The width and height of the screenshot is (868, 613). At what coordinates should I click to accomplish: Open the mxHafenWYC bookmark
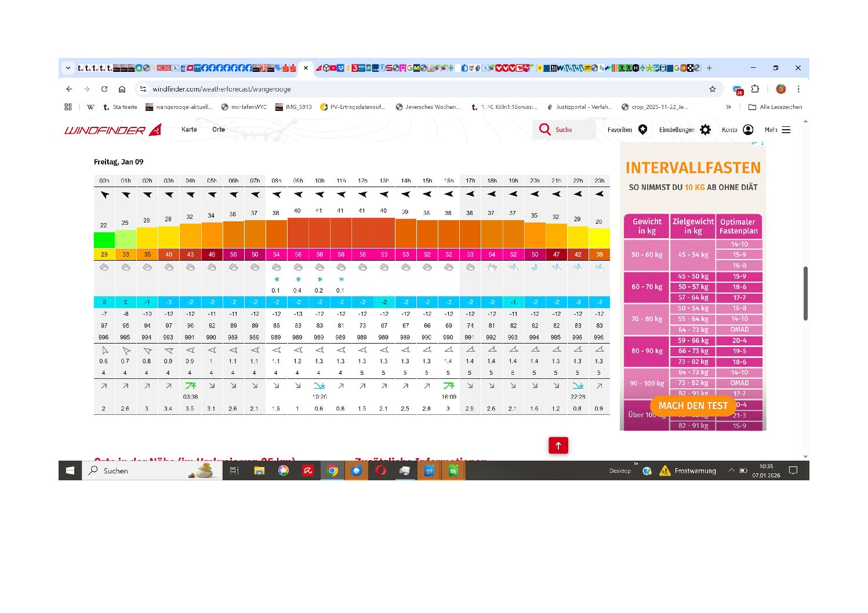[244, 107]
